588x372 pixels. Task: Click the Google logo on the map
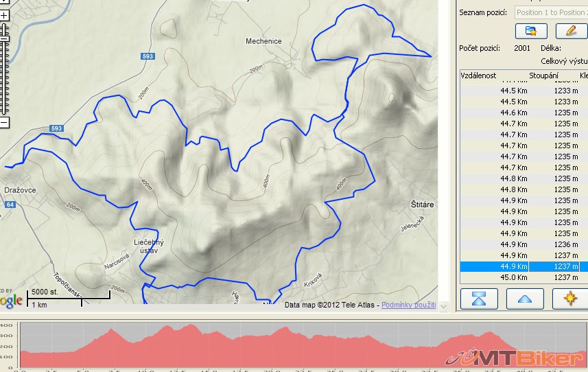tap(11, 301)
